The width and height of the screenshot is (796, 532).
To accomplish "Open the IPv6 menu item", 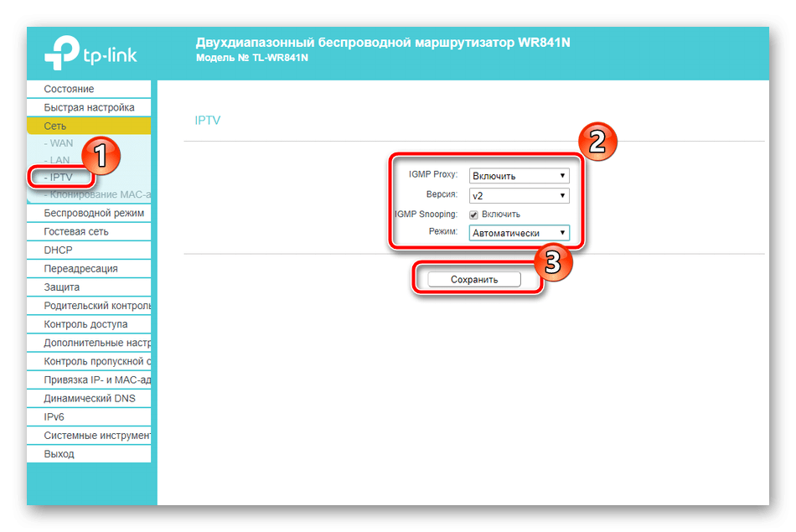I will point(54,416).
